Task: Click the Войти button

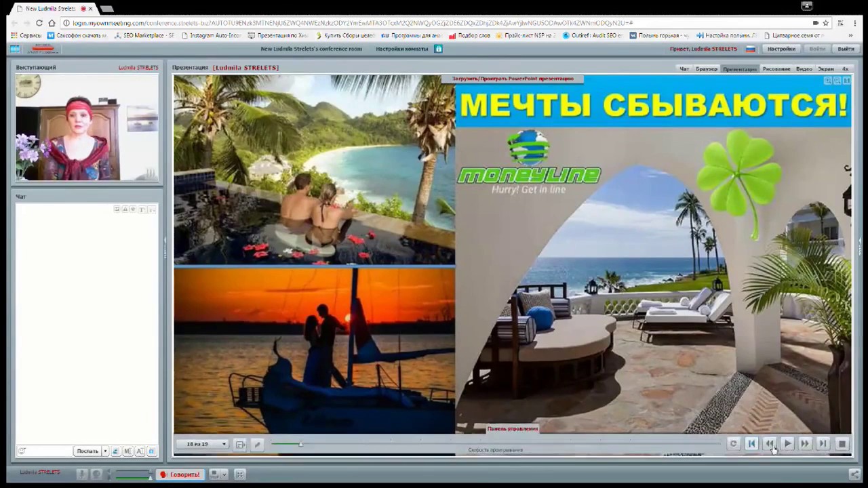Action: pyautogui.click(x=817, y=49)
